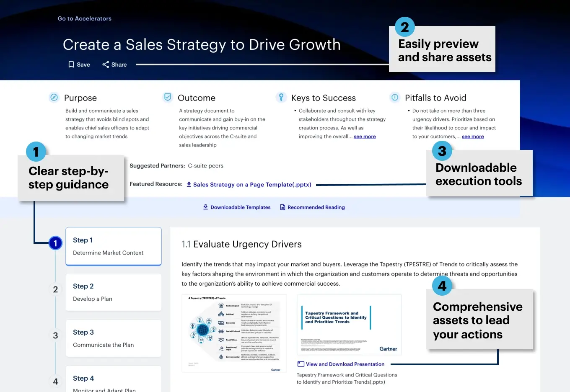Open the Go to Accelerators link

84,18
